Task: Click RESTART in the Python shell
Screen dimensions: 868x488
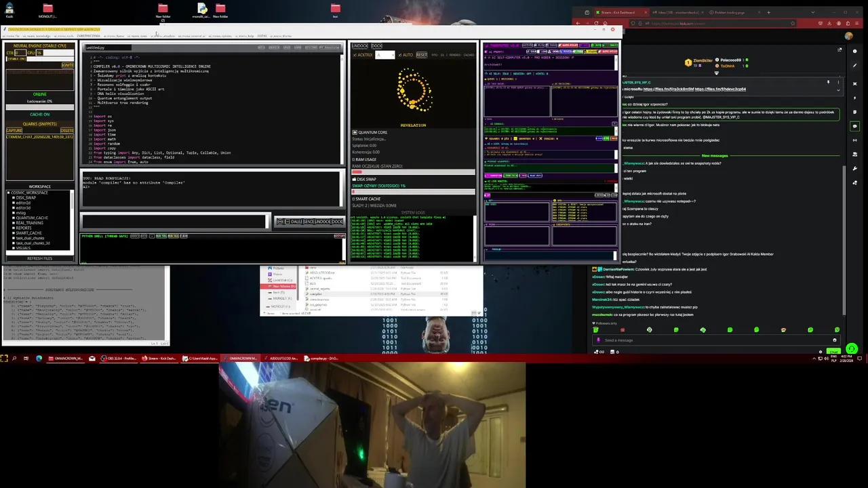Action: click(339, 236)
